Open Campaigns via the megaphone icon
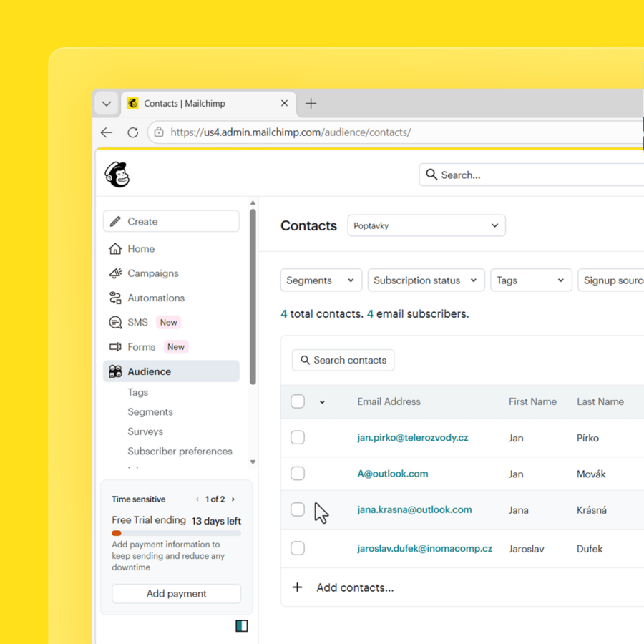 pyautogui.click(x=115, y=273)
